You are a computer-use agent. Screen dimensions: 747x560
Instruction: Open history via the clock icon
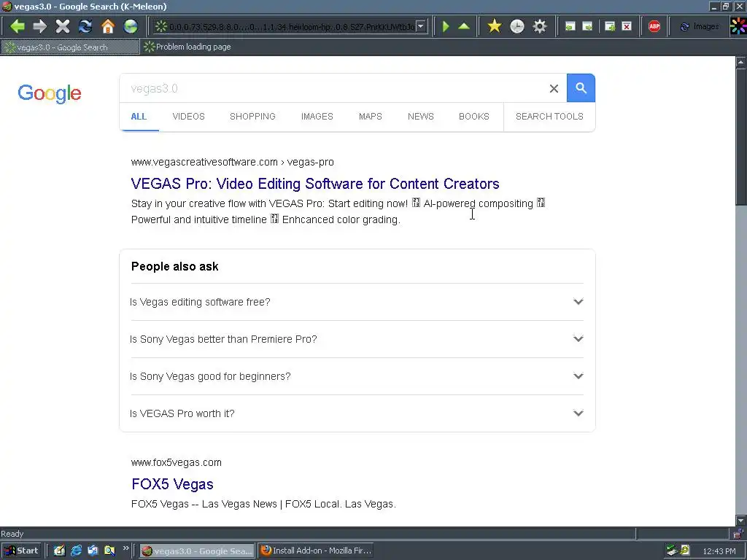(517, 26)
